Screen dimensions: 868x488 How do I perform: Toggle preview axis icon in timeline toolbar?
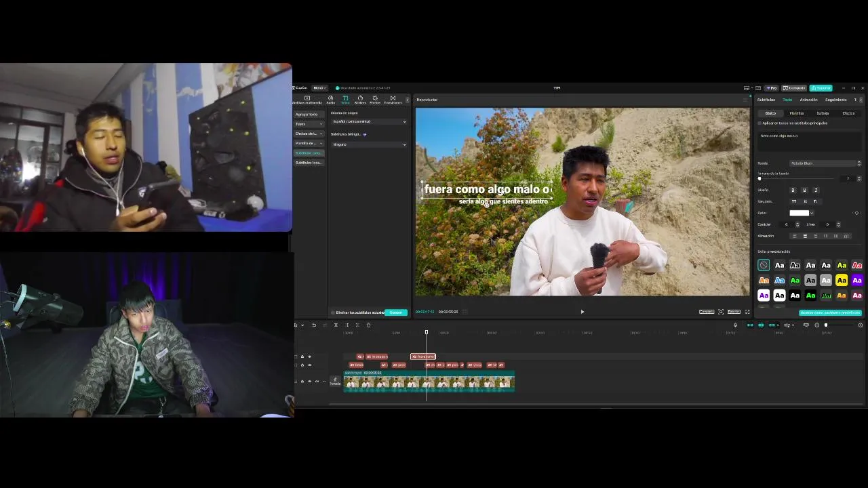787,325
